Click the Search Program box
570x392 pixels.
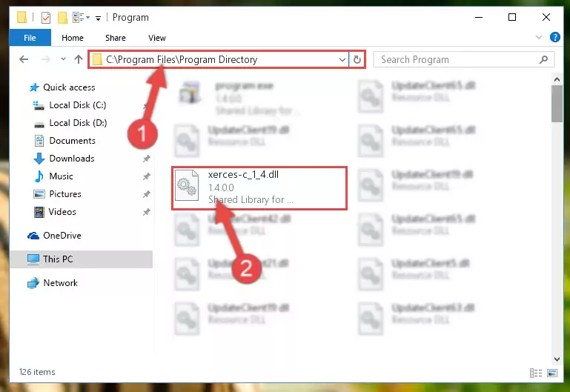[x=464, y=59]
